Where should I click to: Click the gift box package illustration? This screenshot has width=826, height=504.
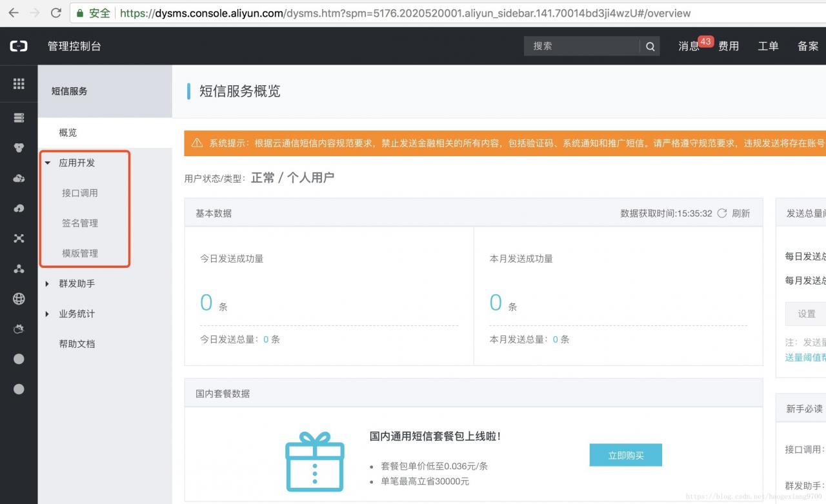point(315,462)
